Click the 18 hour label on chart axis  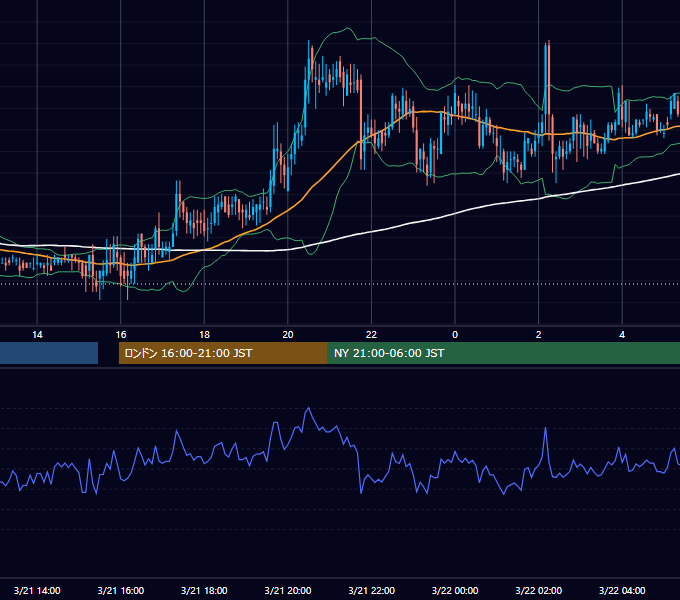coord(204,335)
